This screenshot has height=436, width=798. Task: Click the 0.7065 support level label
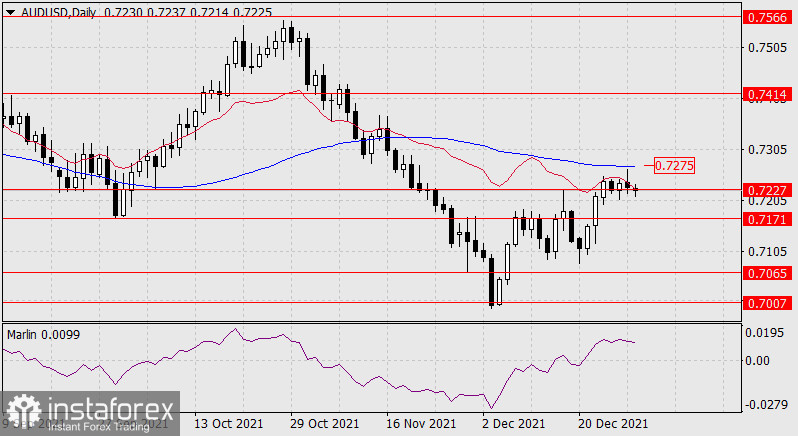tap(767, 271)
